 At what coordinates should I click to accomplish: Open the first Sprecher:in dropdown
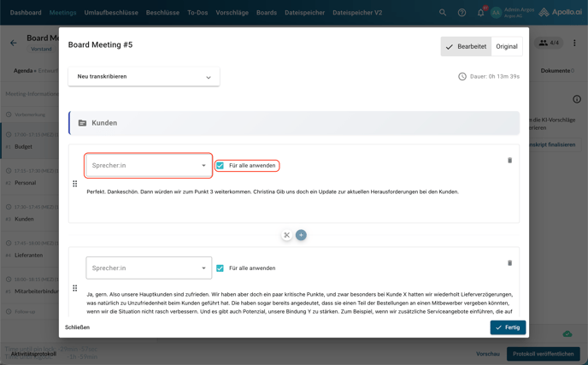(x=149, y=165)
